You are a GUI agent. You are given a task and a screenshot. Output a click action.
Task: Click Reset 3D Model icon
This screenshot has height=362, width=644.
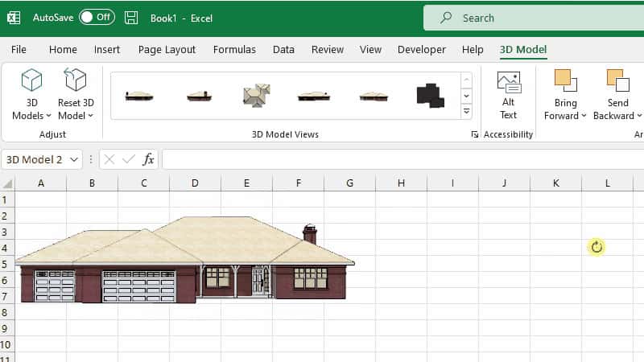(76, 80)
